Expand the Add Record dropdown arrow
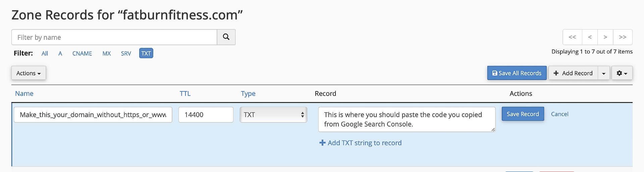This screenshot has height=172, width=644. [603, 73]
